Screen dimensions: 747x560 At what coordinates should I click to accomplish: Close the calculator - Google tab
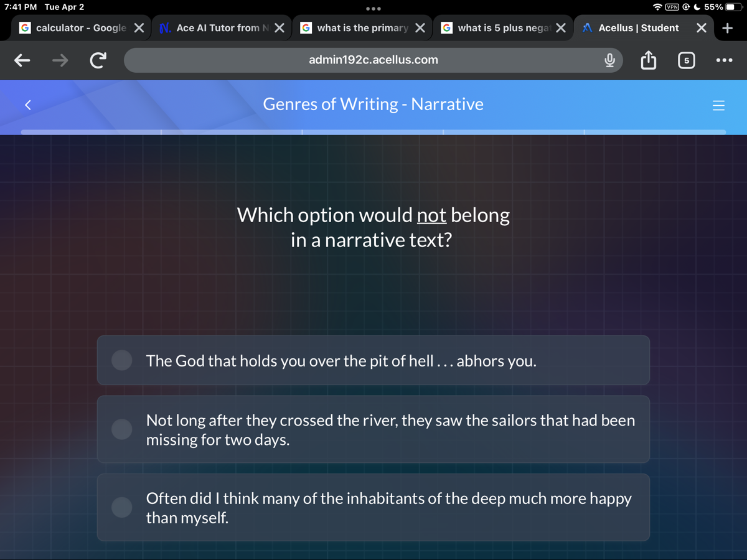(139, 28)
